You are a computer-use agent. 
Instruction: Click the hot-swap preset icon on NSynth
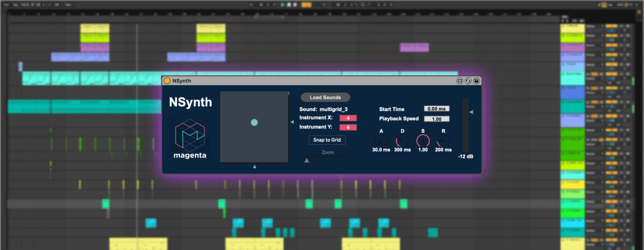click(x=468, y=81)
